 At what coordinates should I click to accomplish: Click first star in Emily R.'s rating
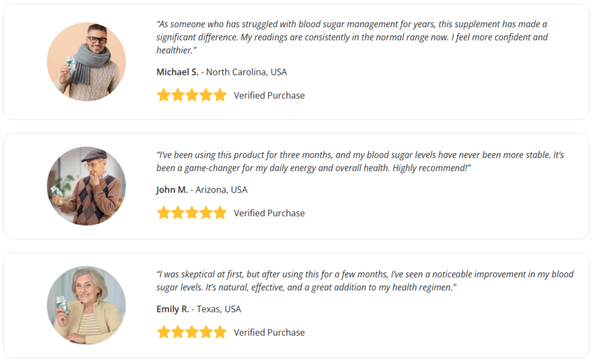pyautogui.click(x=164, y=333)
